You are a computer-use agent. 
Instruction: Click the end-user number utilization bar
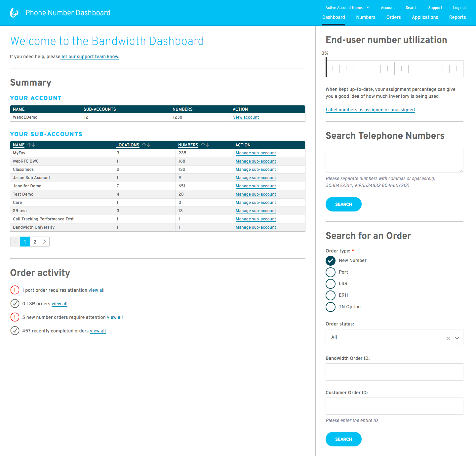pos(394,69)
